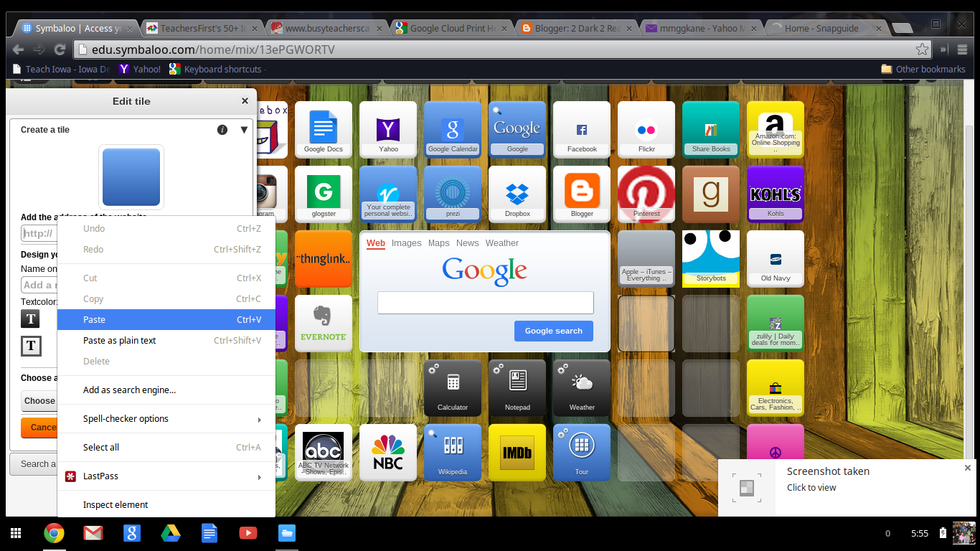Open the Blogger tile

(582, 194)
